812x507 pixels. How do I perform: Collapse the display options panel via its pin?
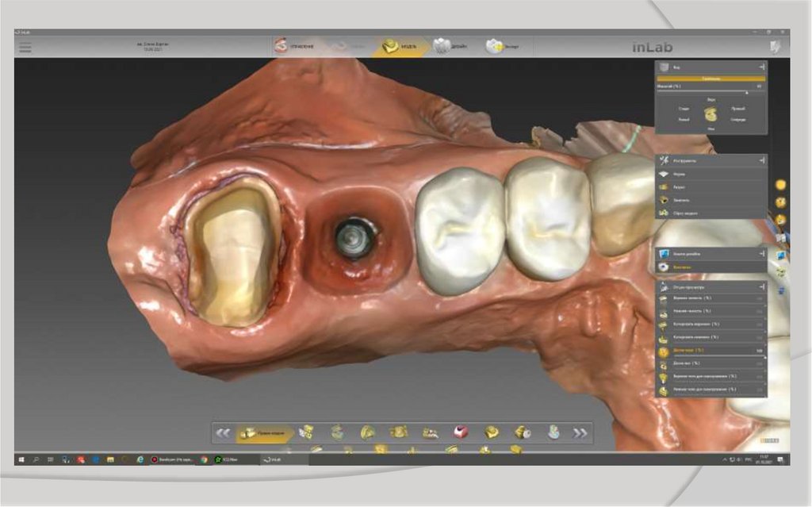point(762,286)
